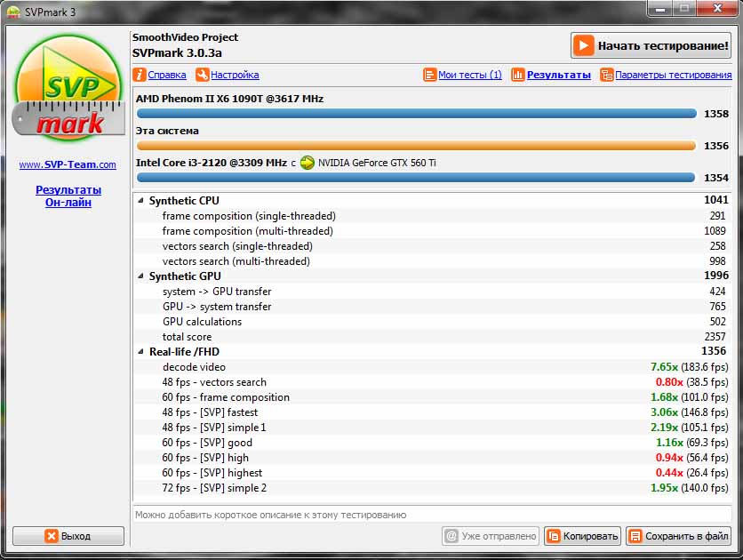Click the chart icon beside Результаты
This screenshot has height=560, width=743.
pos(518,75)
